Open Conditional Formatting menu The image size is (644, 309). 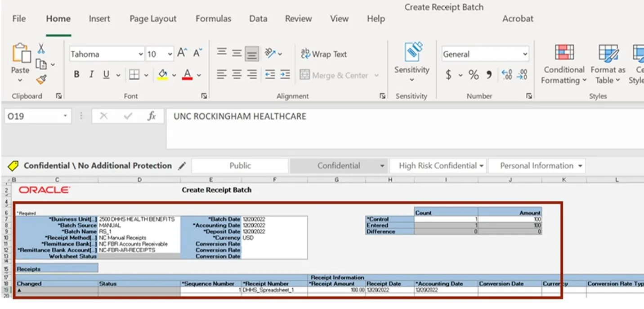pyautogui.click(x=564, y=64)
